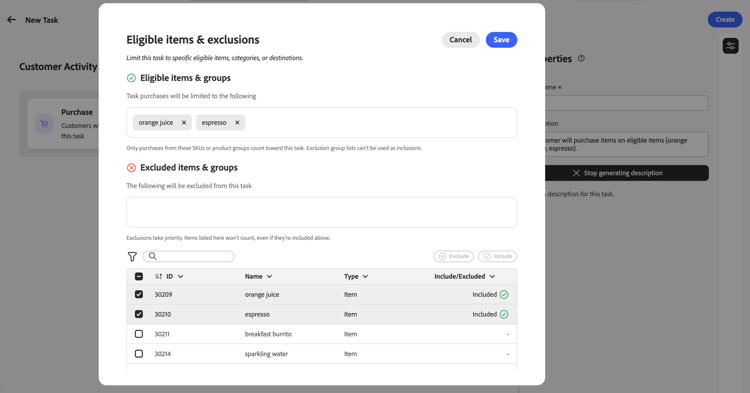750x393 pixels.
Task: Click the eligible items tag box
Action: pyautogui.click(x=321, y=122)
